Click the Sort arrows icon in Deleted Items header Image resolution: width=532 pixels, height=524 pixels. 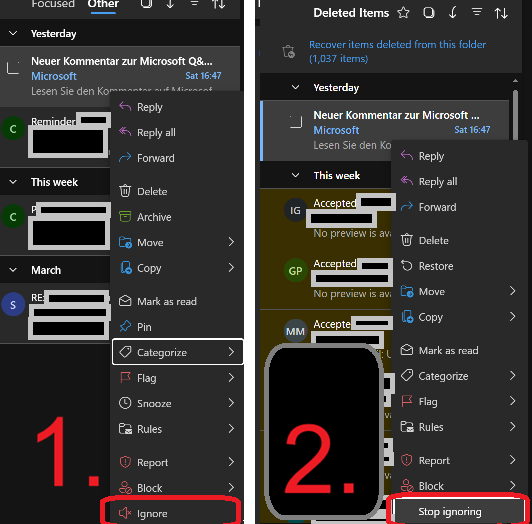coord(501,13)
